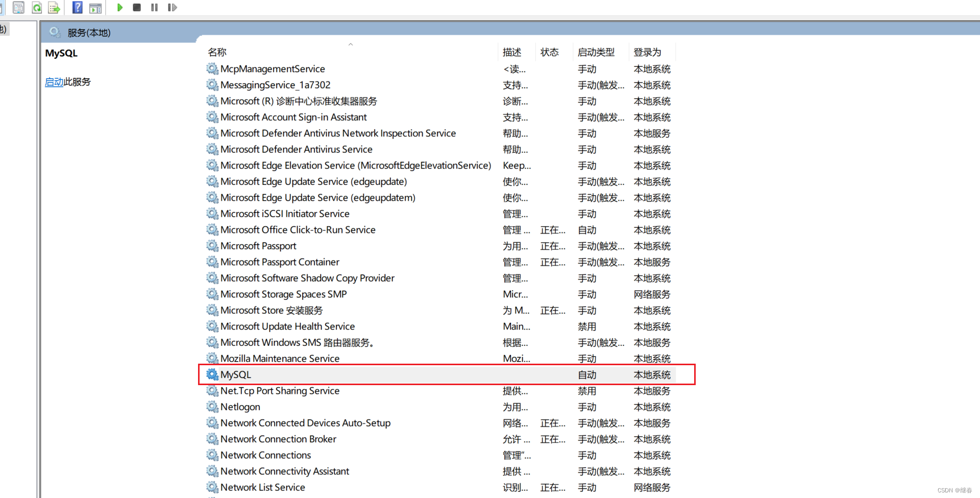Sort by the 登录为 column header
The image size is (980, 498).
point(647,52)
